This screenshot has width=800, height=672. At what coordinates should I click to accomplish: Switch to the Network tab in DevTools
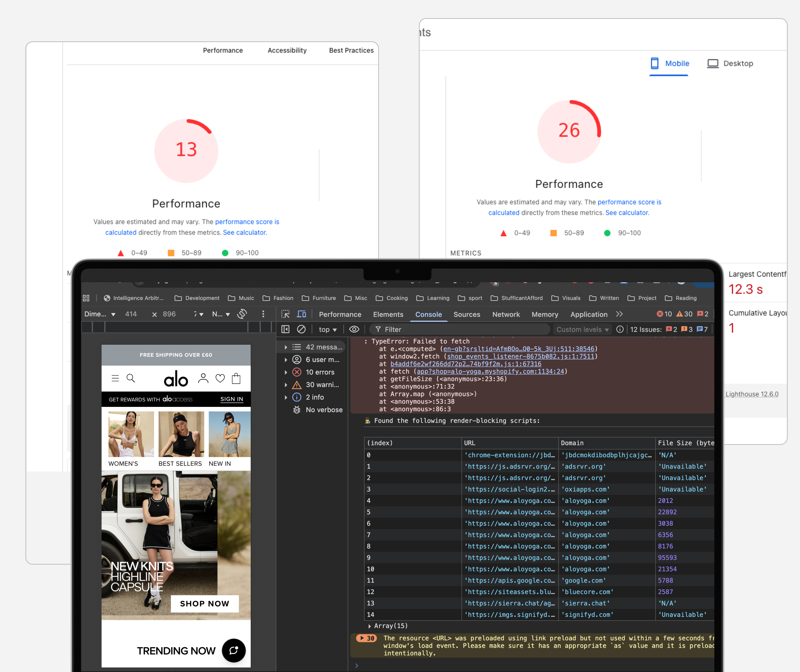click(506, 314)
